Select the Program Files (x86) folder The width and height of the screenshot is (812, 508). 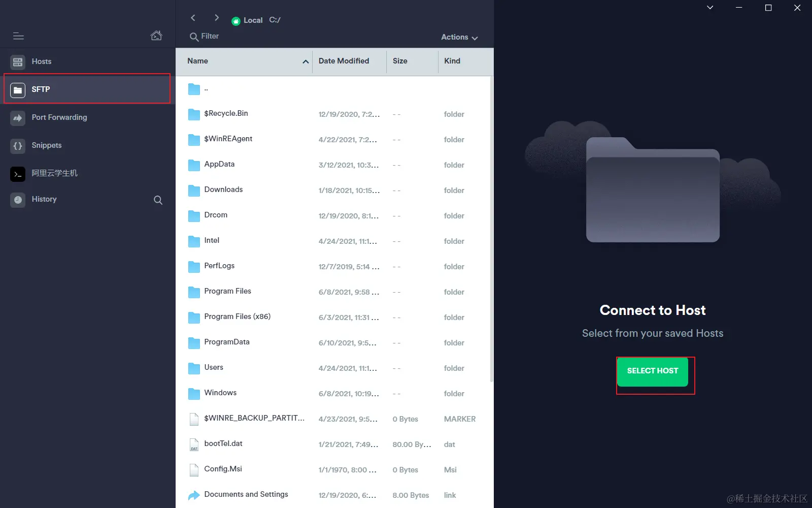click(x=334, y=317)
